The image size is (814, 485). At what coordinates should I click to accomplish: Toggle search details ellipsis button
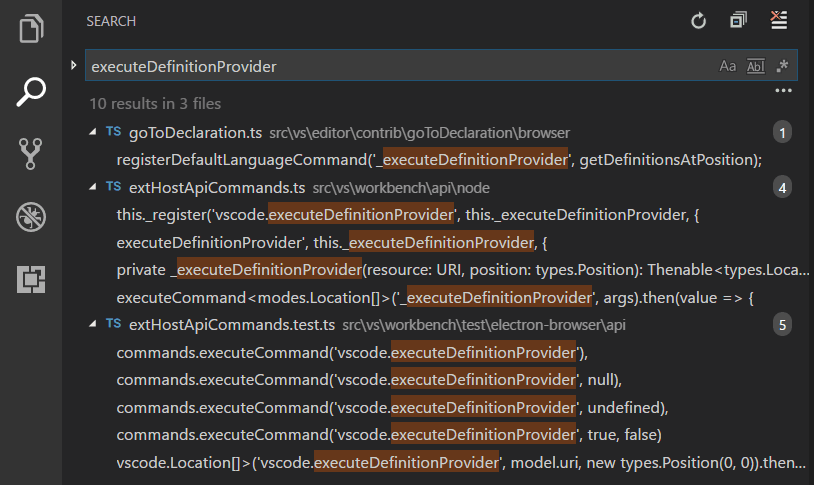click(x=783, y=91)
